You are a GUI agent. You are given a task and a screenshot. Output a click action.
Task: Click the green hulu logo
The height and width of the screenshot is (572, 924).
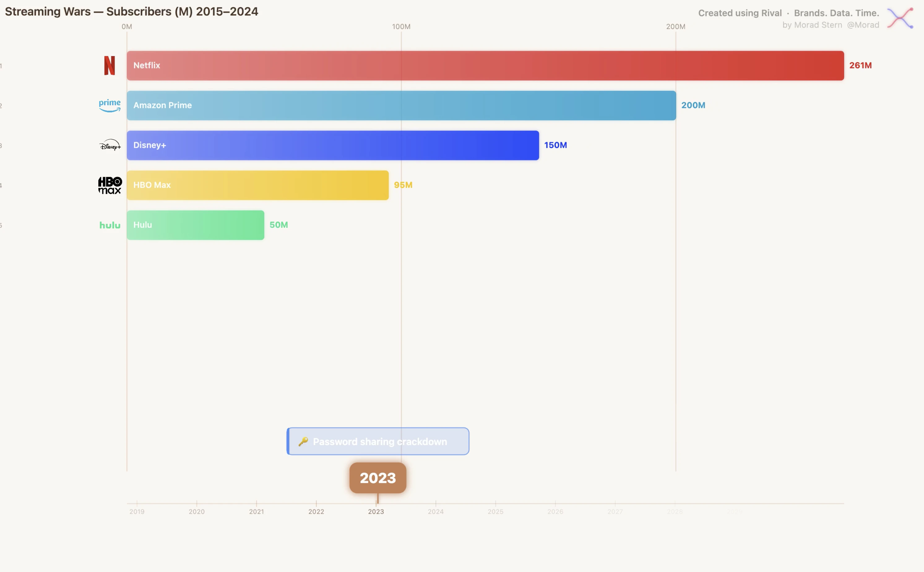(x=110, y=225)
